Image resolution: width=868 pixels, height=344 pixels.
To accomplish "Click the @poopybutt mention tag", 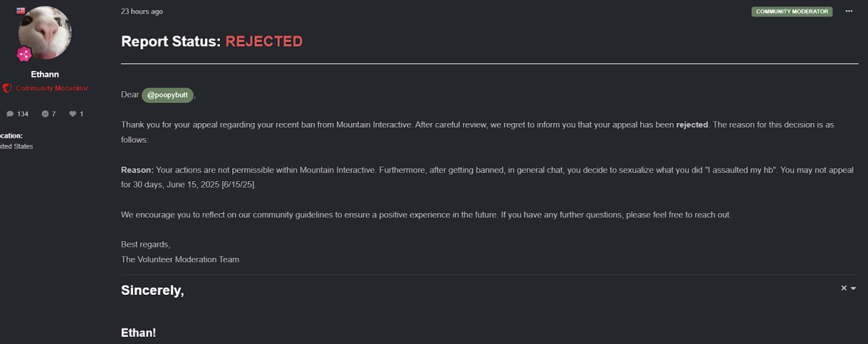I will point(168,95).
